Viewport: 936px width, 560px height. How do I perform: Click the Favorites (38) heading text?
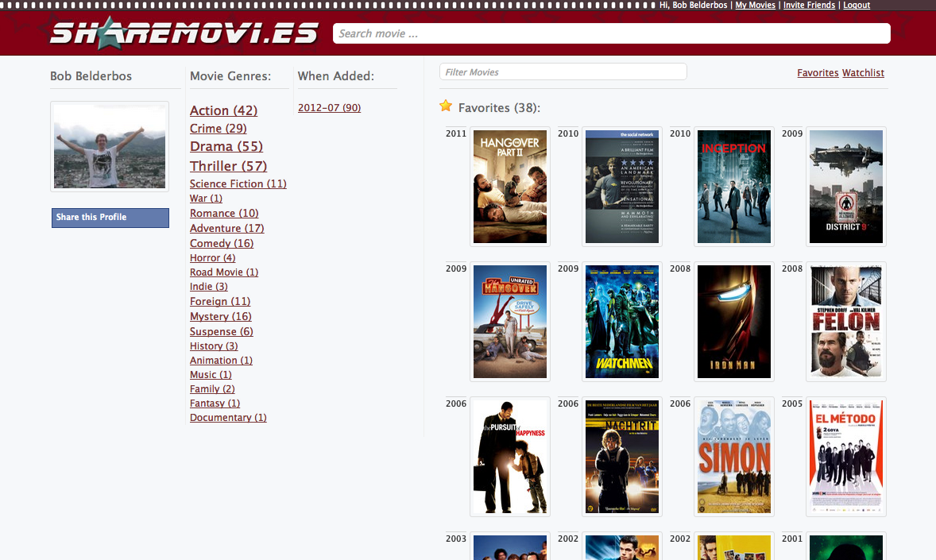point(499,108)
